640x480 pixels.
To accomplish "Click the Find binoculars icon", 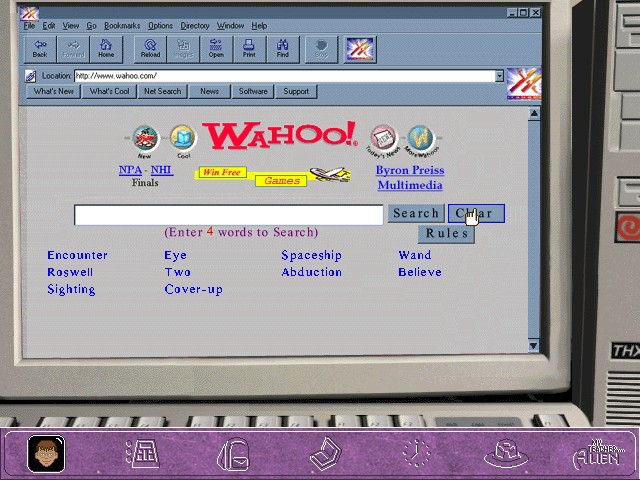I will (x=282, y=49).
